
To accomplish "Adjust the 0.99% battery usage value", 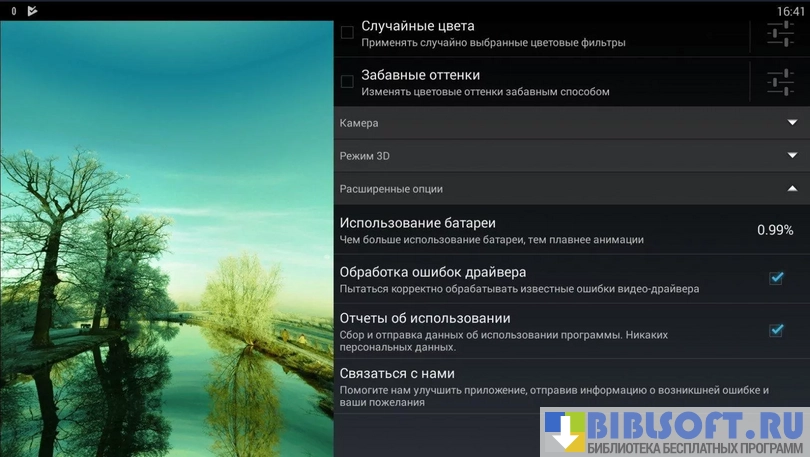I will click(774, 230).
